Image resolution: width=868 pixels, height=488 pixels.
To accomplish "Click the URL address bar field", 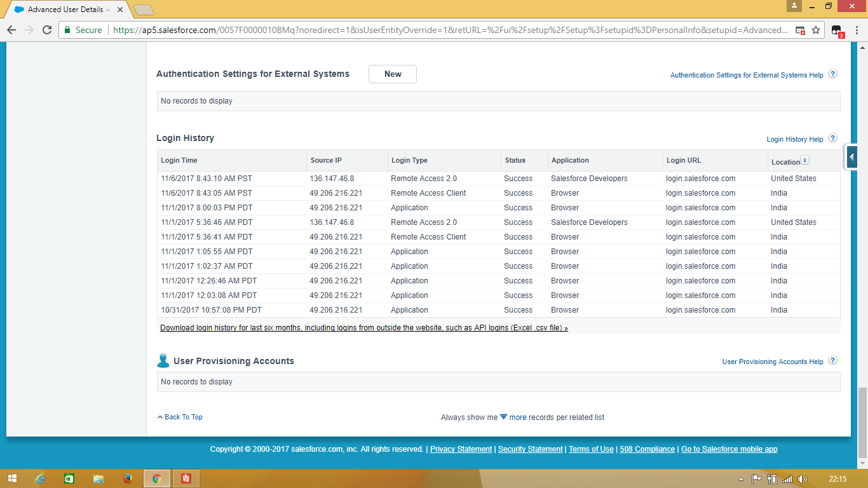I will coord(445,30).
